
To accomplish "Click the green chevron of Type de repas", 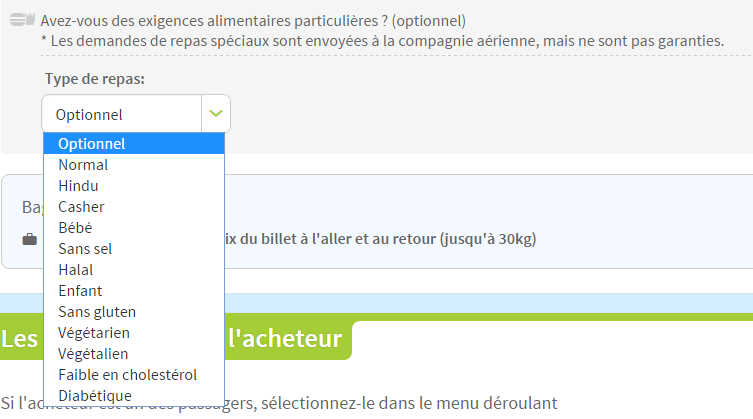I will coord(216,113).
